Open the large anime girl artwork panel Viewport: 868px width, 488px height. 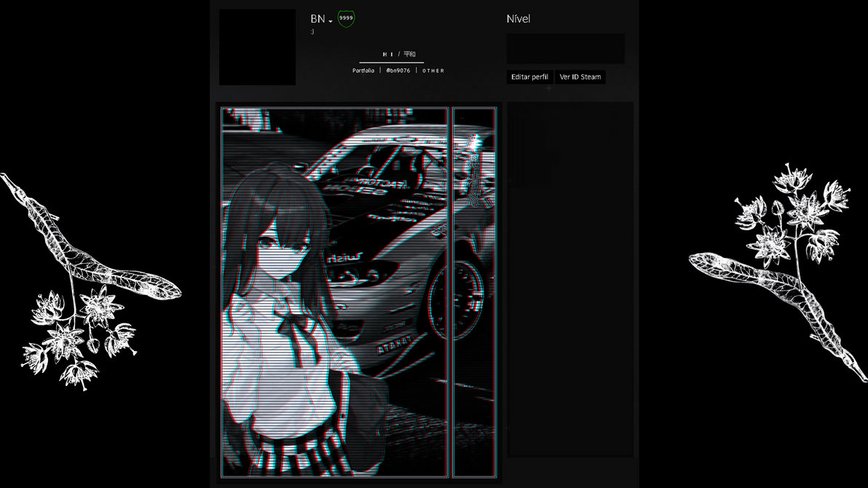334,292
